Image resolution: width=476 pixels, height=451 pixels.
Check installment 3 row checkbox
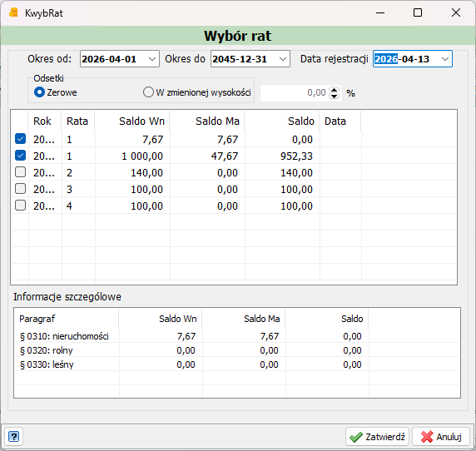pos(20,189)
